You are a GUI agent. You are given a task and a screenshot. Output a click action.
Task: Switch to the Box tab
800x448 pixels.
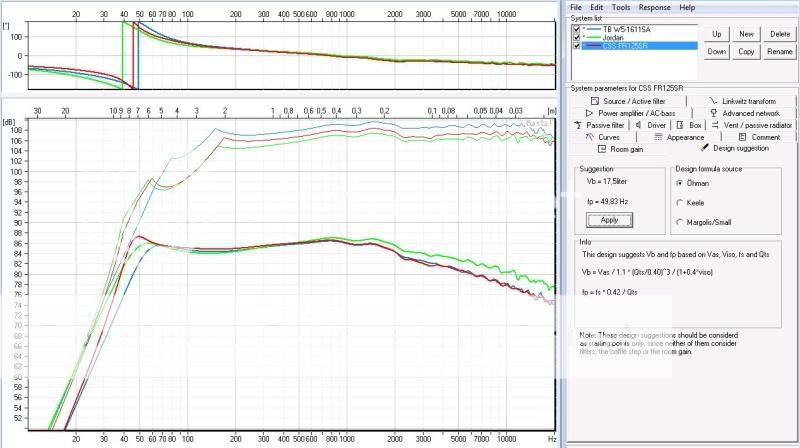(694, 125)
